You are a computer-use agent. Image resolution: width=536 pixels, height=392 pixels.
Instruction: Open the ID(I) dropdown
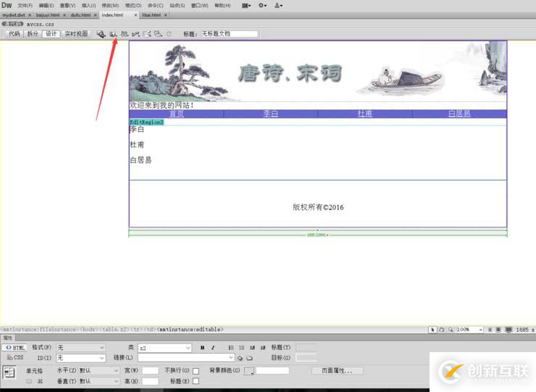[x=80, y=358]
